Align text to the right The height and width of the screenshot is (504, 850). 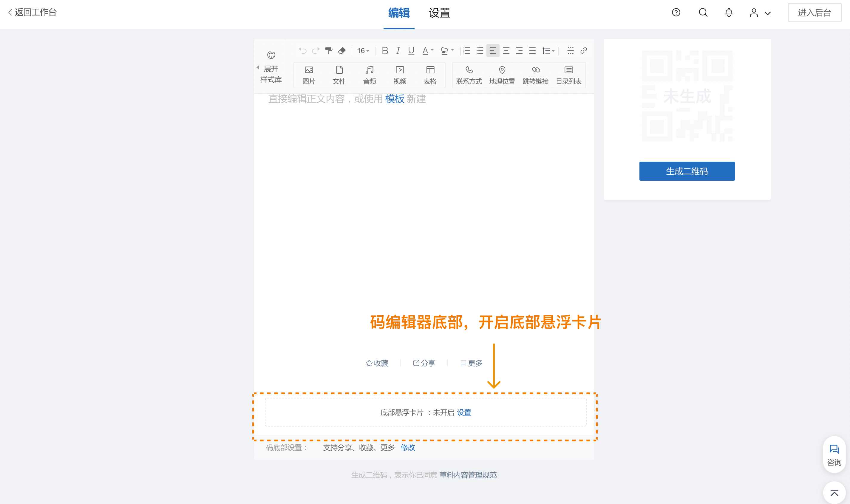pyautogui.click(x=519, y=51)
